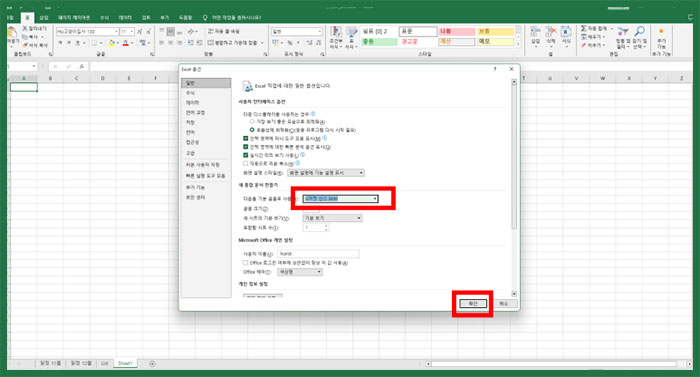The image size is (700, 377).
Task: Expand the cell styles gallery arrow
Action: tap(518, 44)
